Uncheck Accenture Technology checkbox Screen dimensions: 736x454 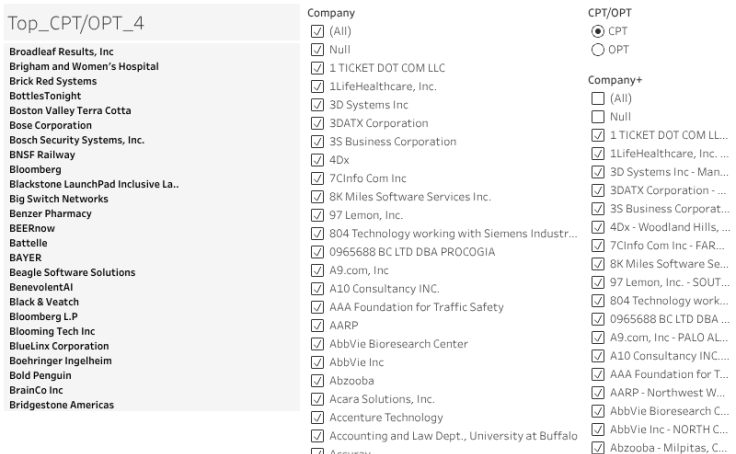click(317, 417)
